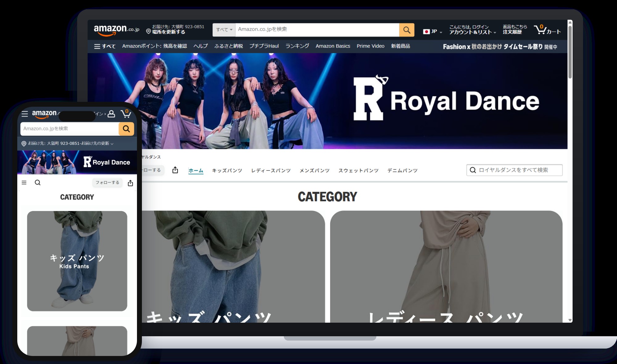Click the orange search magnifier button on the laptop
Viewport: 617px width, 364px height.
coord(407,30)
